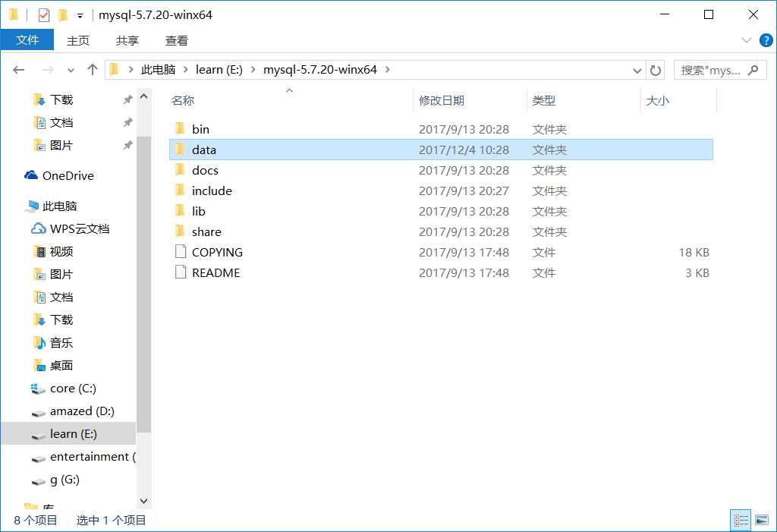The width and height of the screenshot is (777, 532).
Task: Click mysql-5.7.20-winx64 in the breadcrumb
Action: pos(319,69)
